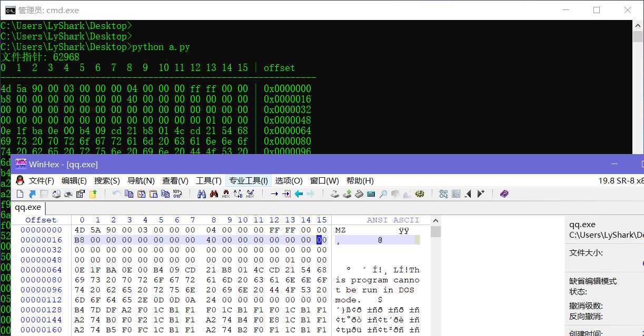Image resolution: width=644 pixels, height=336 pixels.
Task: Click ASCII text 't be run in DOS'
Action: (x=375, y=290)
